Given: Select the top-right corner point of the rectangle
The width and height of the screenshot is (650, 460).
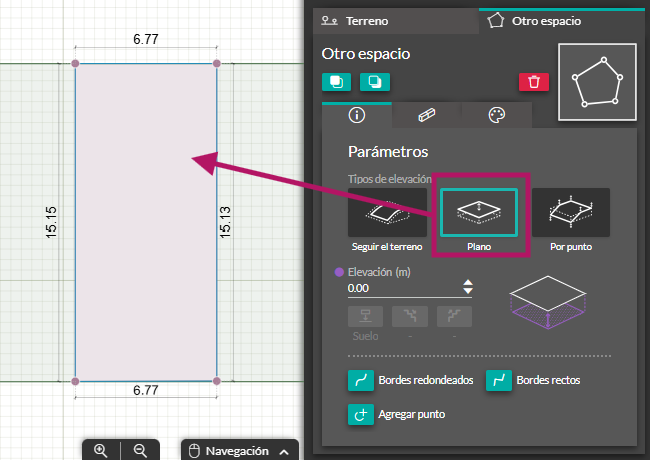Looking at the screenshot, I should click(217, 63).
